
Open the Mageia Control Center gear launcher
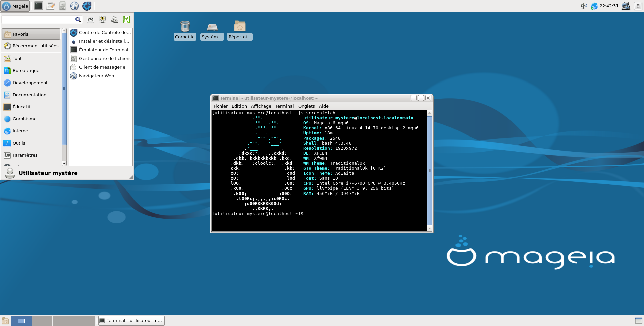click(x=87, y=6)
